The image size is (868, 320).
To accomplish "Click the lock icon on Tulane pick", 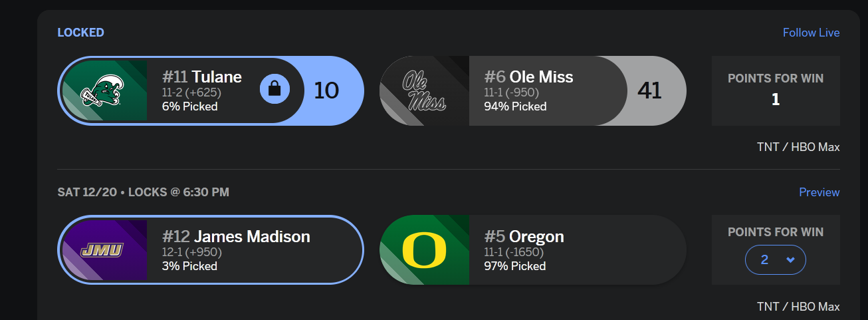I will click(x=274, y=90).
